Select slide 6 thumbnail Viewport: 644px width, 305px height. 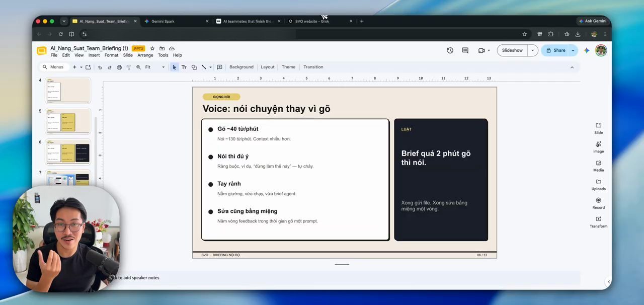pyautogui.click(x=68, y=151)
